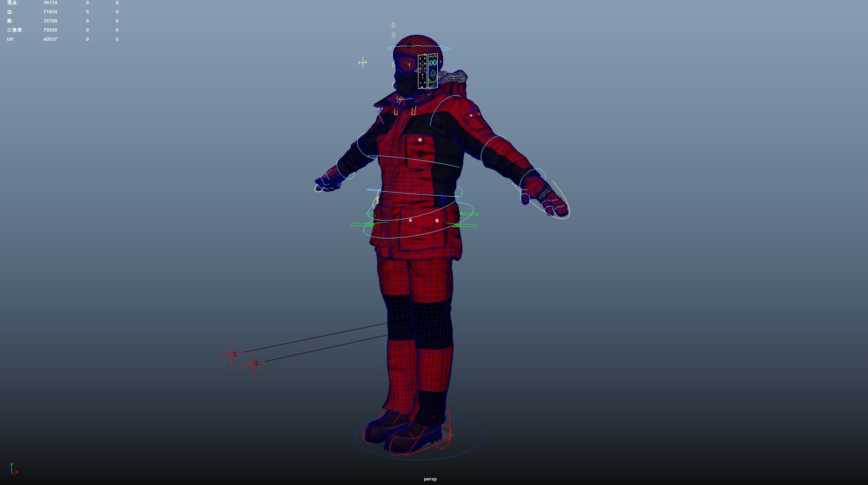Select the farther red knee pole-vector locator
The height and width of the screenshot is (485, 868).
pos(231,354)
